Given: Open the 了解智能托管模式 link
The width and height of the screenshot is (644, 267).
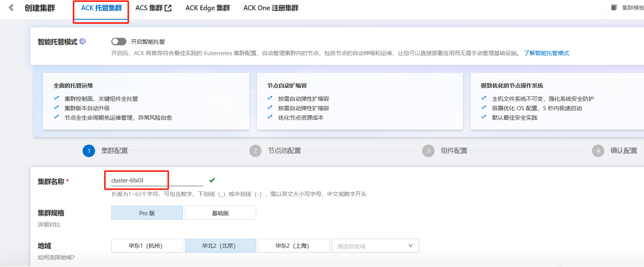Looking at the screenshot, I should point(546,53).
